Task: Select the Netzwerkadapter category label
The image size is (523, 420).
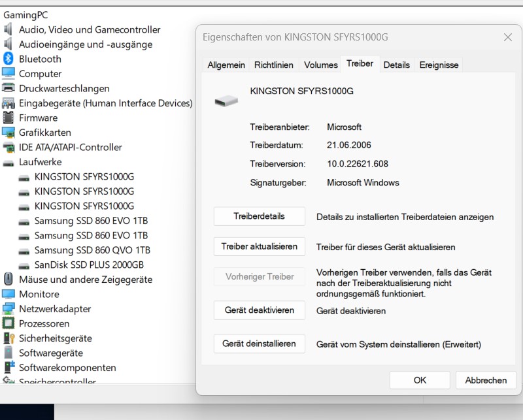Action: pyautogui.click(x=55, y=309)
